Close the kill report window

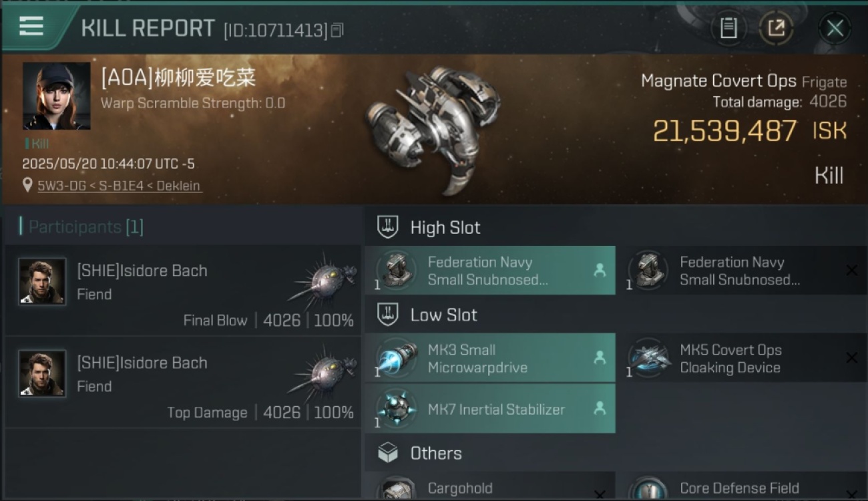835,28
